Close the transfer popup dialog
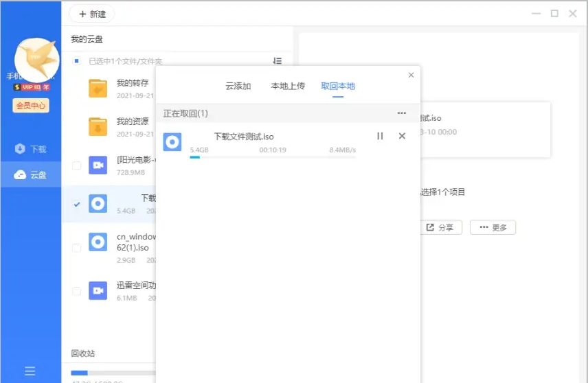Screen dimensions: 588x383 tap(411, 75)
